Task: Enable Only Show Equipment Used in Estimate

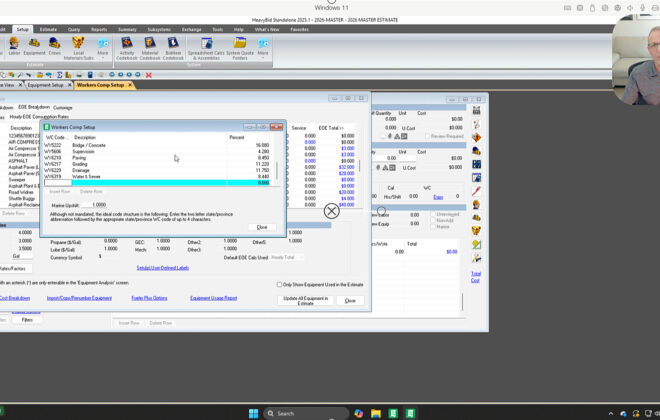Action: (279, 284)
